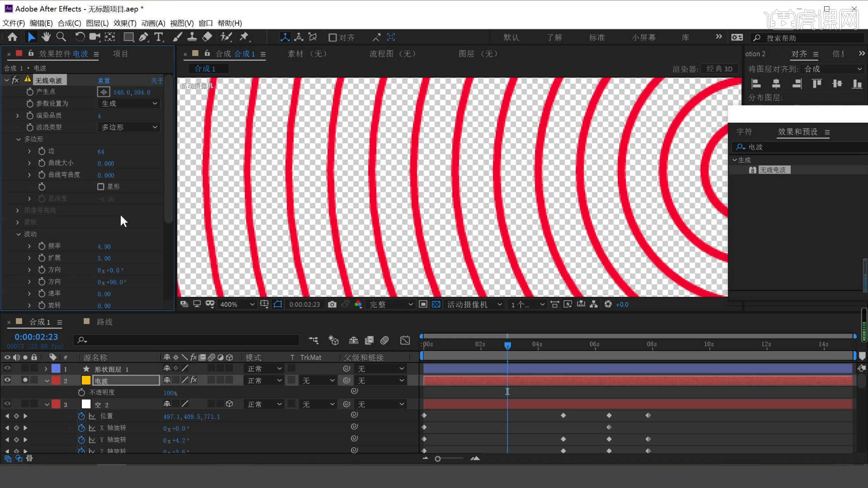Click the align top edges icon

point(816,84)
